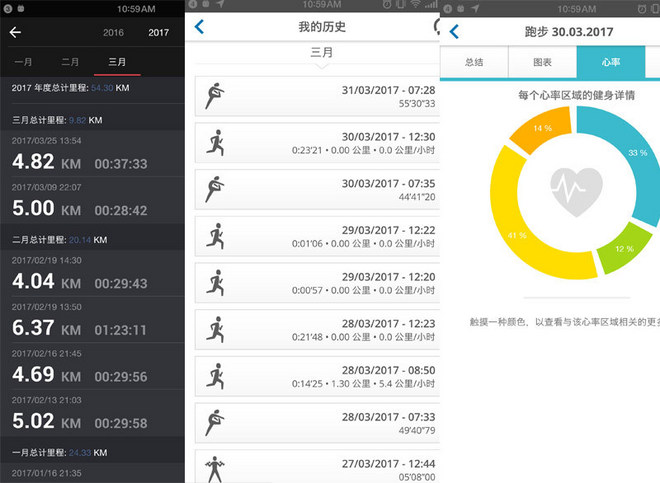Tap the cycling icon for 31/03/2017 - 07:28
Image resolution: width=660 pixels, height=483 pixels.
[x=215, y=96]
